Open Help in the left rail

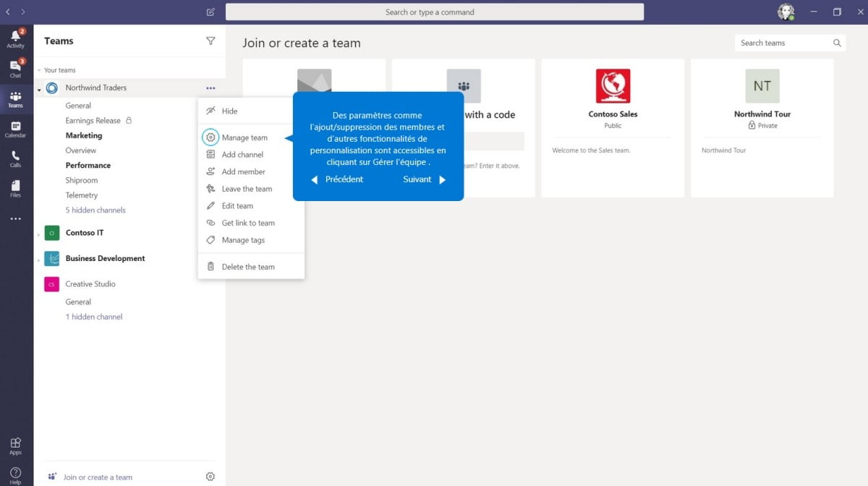[x=15, y=476]
